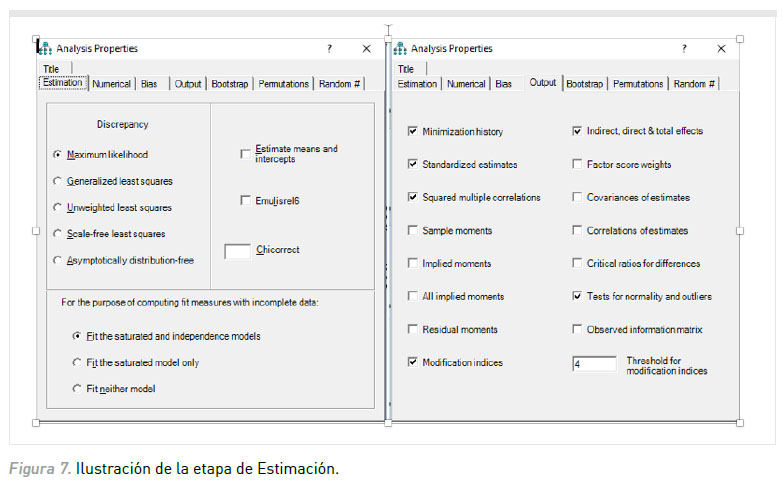Viewport: 783px width, 482px height.
Task: Toggle Indirect, direct & total effects checkbox
Action: (x=577, y=131)
